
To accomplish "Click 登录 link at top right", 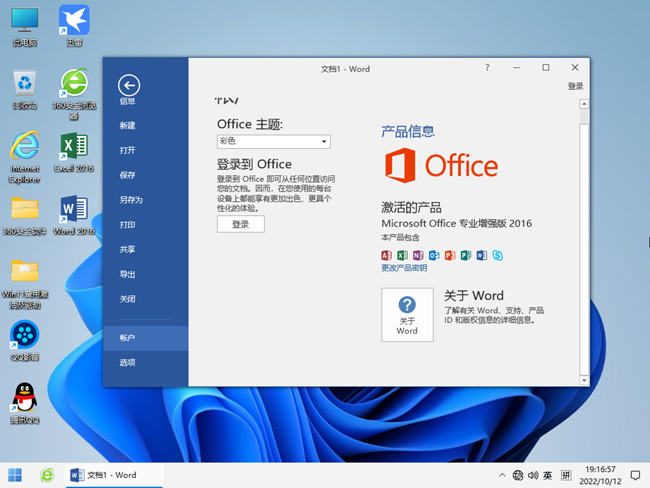I will pos(575,86).
